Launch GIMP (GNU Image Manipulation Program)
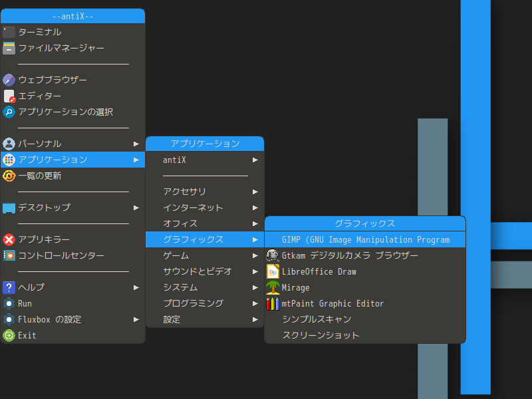 tap(364, 239)
